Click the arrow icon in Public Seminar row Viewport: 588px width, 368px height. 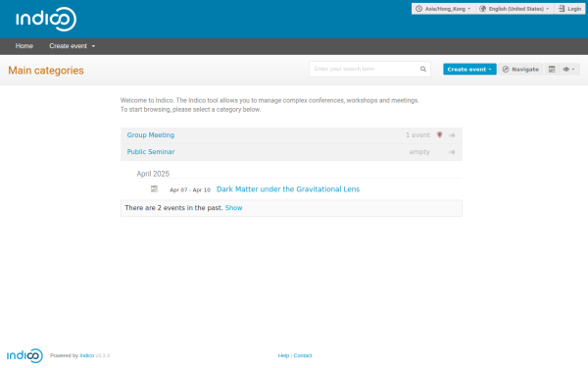[452, 152]
